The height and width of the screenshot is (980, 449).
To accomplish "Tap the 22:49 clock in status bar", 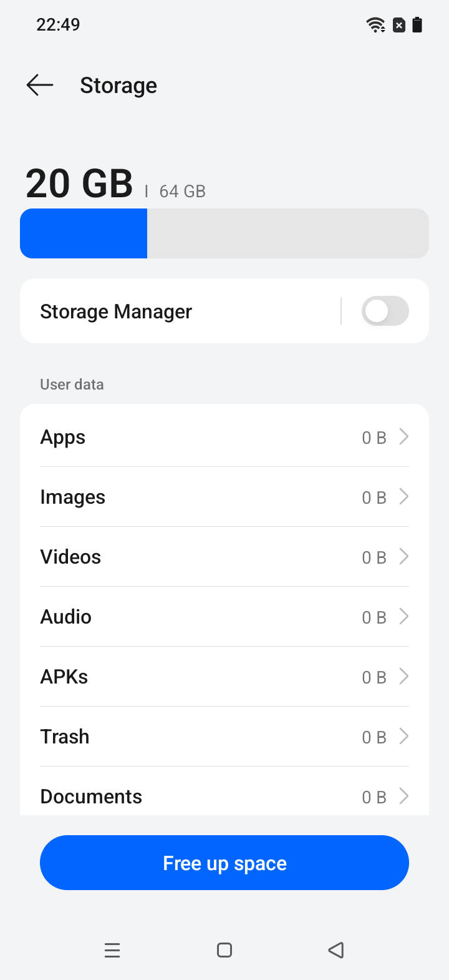I will pos(58,25).
